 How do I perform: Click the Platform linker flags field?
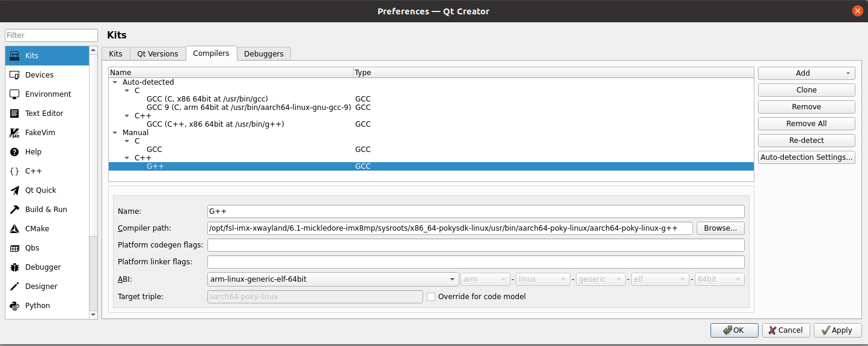pos(476,262)
